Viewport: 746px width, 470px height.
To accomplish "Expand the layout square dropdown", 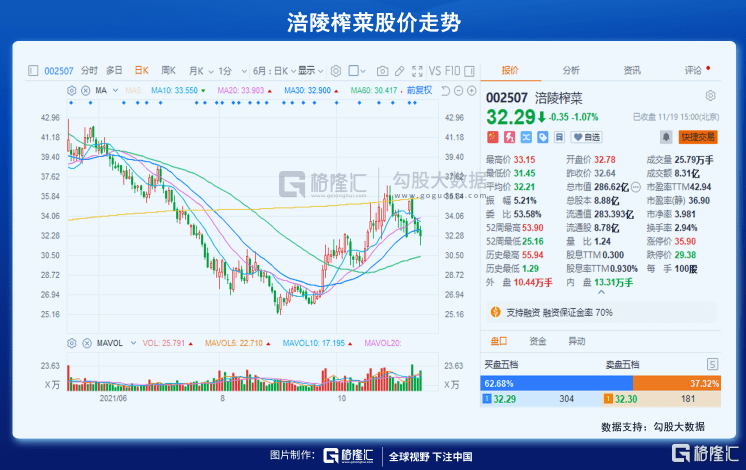I will click(357, 71).
